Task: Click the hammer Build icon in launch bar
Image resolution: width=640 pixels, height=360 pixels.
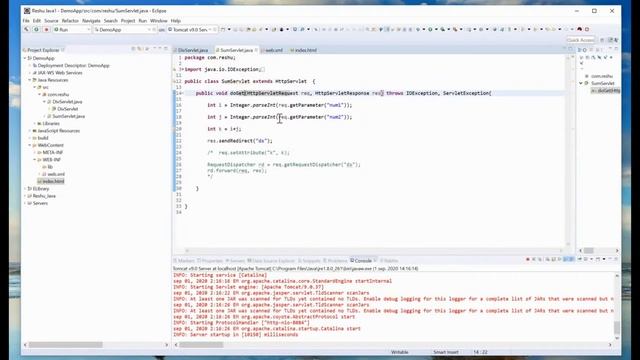Action: pos(27,30)
